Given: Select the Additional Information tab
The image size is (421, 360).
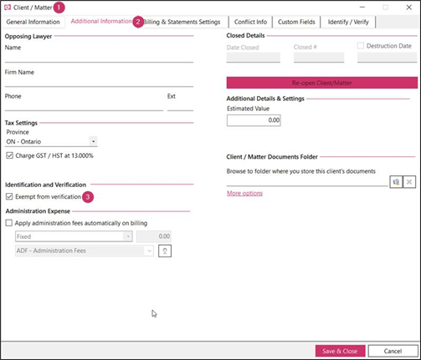Looking at the screenshot, I should pos(101,21).
